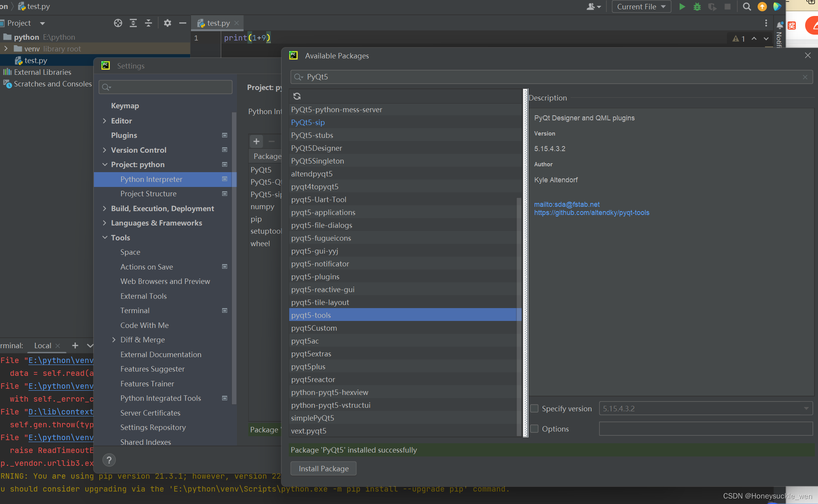Screen dimensions: 818x504
Task: Click the Debug bug icon
Action: tap(697, 7)
